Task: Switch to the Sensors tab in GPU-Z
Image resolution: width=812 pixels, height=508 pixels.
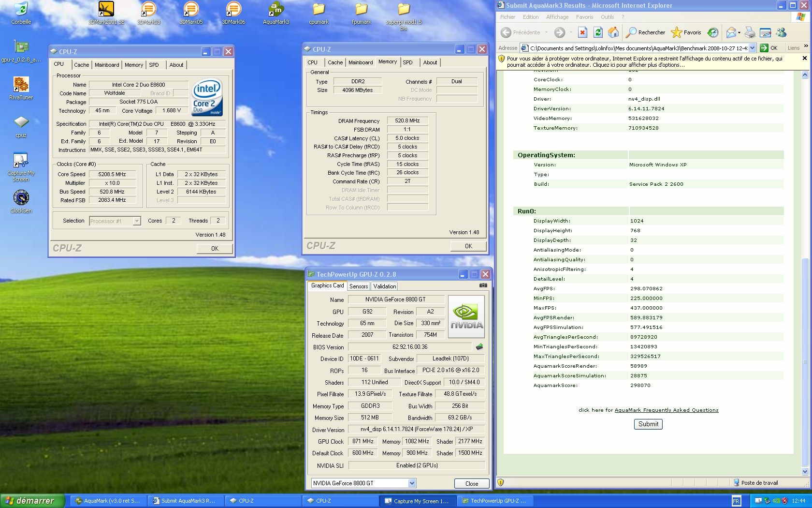Action: coord(359,286)
